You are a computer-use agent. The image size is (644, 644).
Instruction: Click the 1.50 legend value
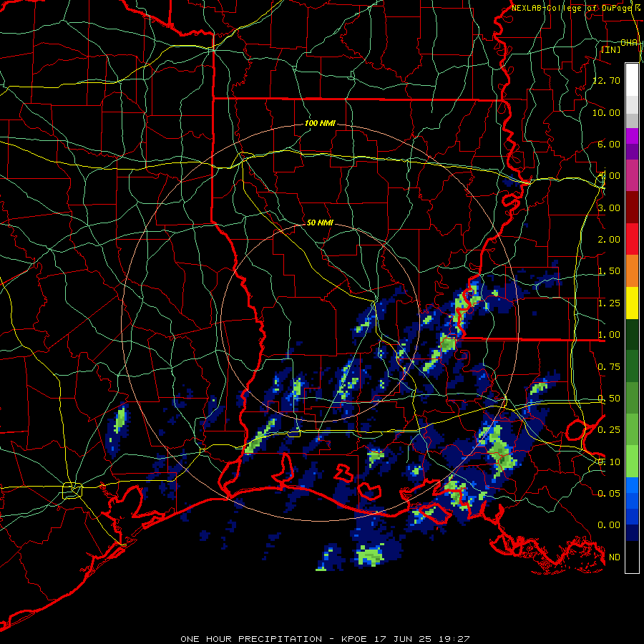(x=609, y=271)
